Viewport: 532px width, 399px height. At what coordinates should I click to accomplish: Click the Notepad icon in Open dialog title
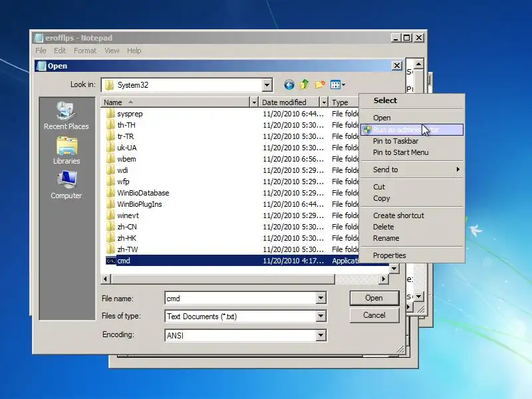[x=41, y=66]
